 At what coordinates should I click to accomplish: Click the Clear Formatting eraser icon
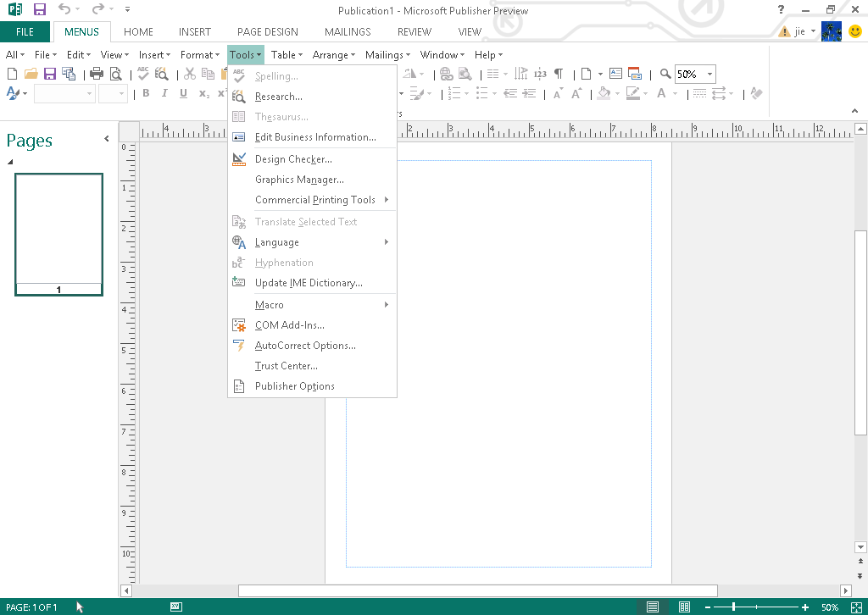(757, 93)
